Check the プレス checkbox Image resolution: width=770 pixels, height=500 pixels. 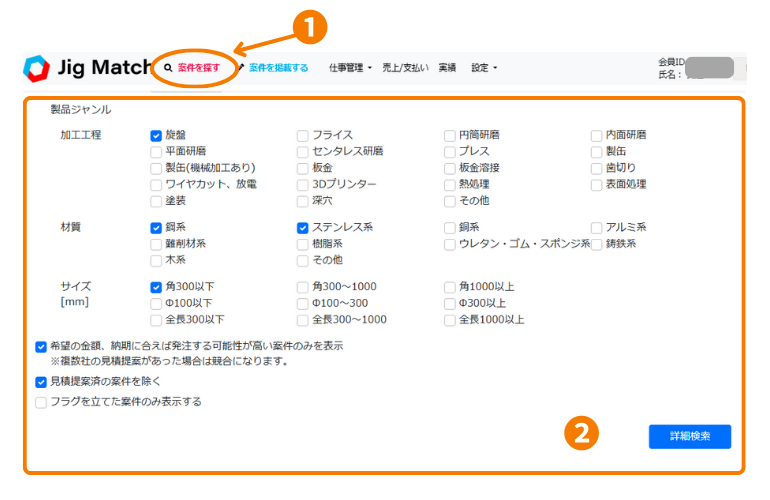[449, 152]
